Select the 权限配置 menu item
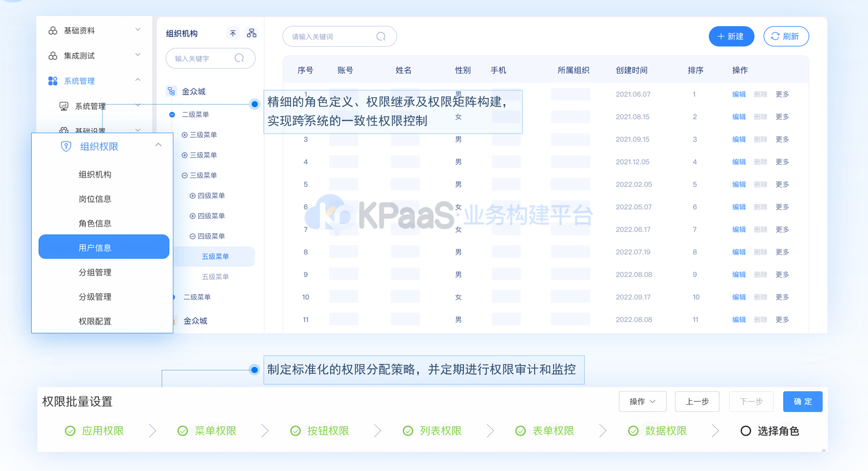 (95, 321)
